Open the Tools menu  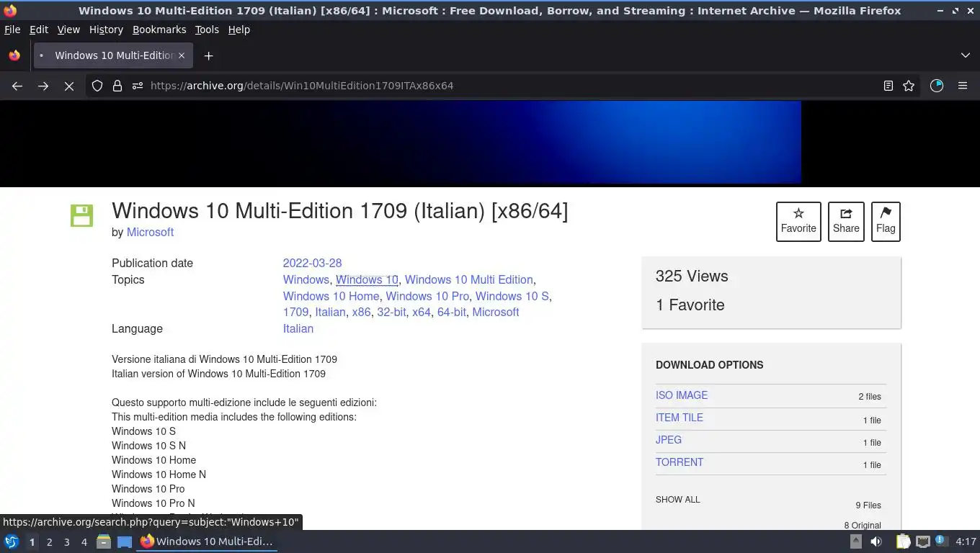pyautogui.click(x=207, y=30)
